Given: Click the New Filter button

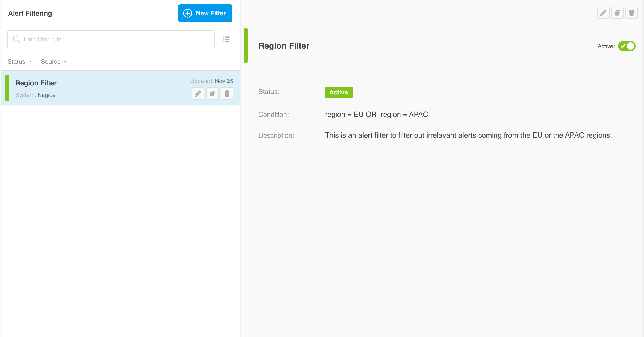Looking at the screenshot, I should [205, 13].
